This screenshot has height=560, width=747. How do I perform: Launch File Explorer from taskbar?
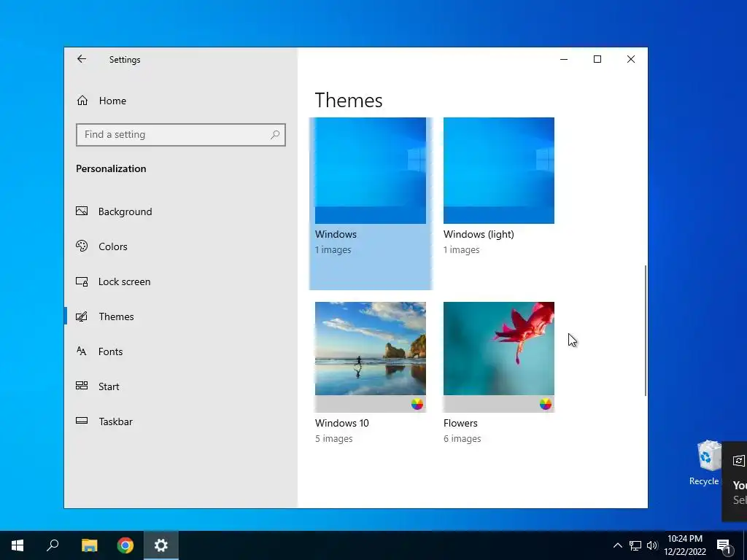(89, 545)
